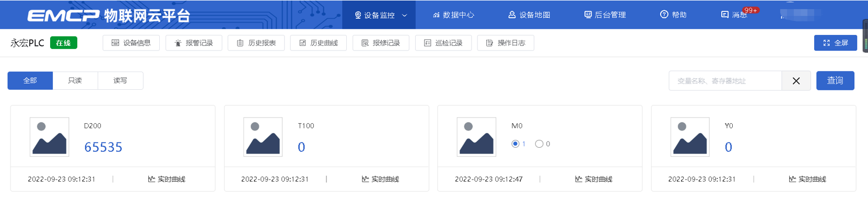The width and height of the screenshot is (868, 202).
Task: Click the D200 value 65535
Action: click(103, 147)
